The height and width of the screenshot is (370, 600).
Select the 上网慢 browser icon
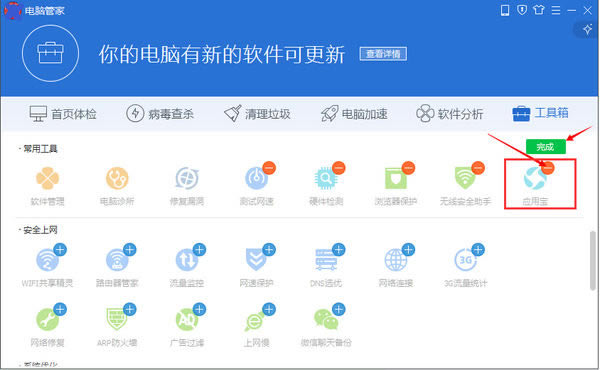(x=256, y=321)
